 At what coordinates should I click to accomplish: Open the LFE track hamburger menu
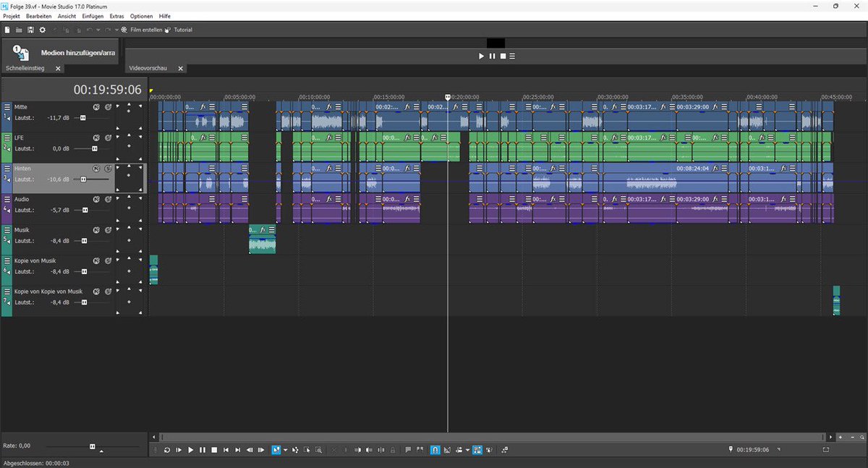[7, 137]
